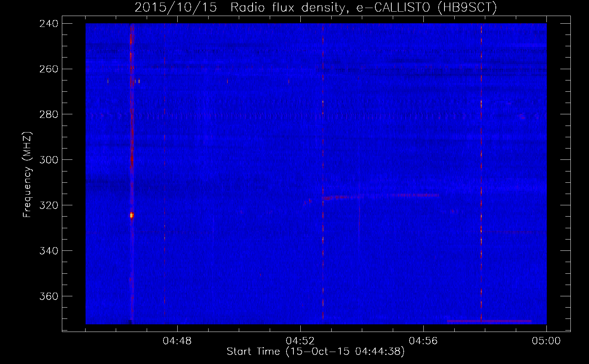Viewport: 589px width, 364px height.
Task: Click the plot title mentioning e-CALLISTO (HB9SCT)
Action: [316, 7]
